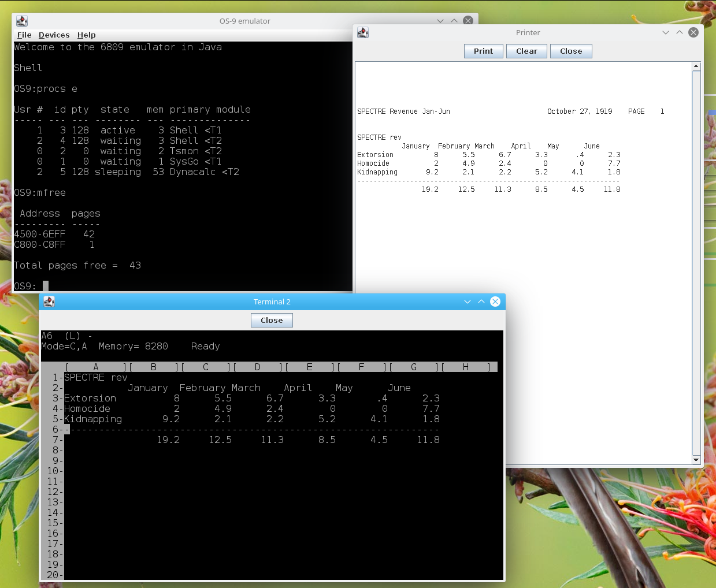Maximize the Printer window

(x=680, y=32)
